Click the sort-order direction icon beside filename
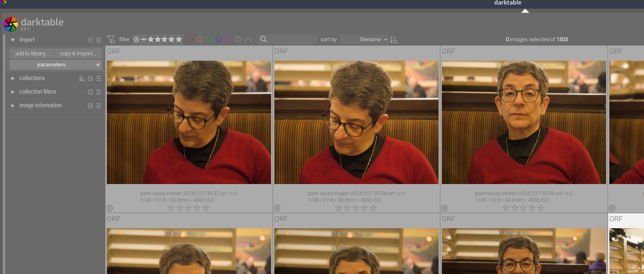Viewport: 644px width, 274px height. point(394,39)
